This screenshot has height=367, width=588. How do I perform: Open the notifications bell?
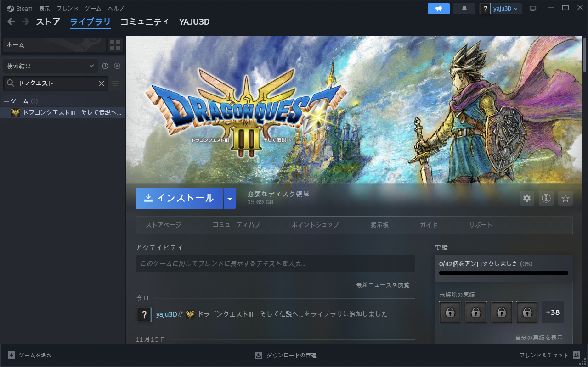(464, 9)
